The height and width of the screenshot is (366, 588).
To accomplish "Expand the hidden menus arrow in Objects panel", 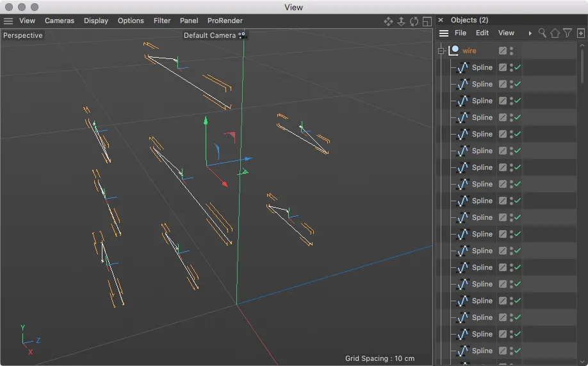I will coord(530,33).
